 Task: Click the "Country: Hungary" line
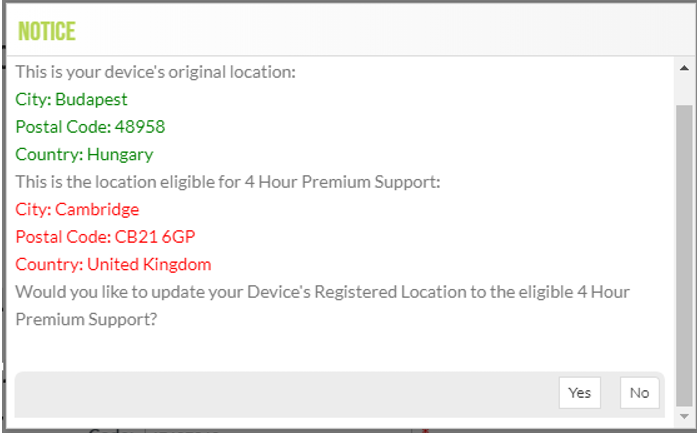[x=84, y=154]
